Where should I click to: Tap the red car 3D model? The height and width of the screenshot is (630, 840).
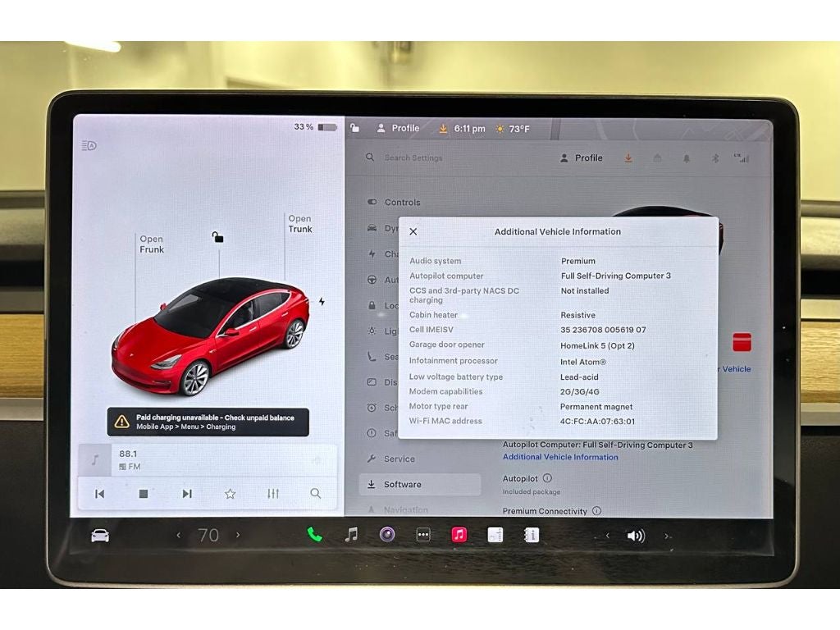(x=211, y=336)
